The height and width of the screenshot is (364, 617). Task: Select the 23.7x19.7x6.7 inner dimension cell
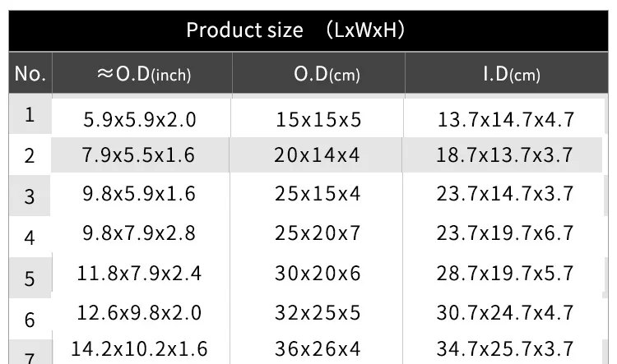click(505, 233)
